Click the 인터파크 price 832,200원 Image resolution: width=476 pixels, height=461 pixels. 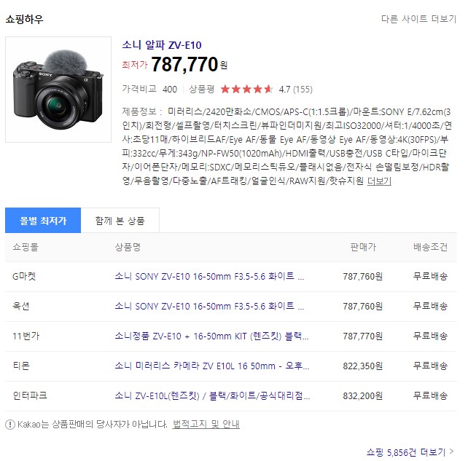(363, 395)
